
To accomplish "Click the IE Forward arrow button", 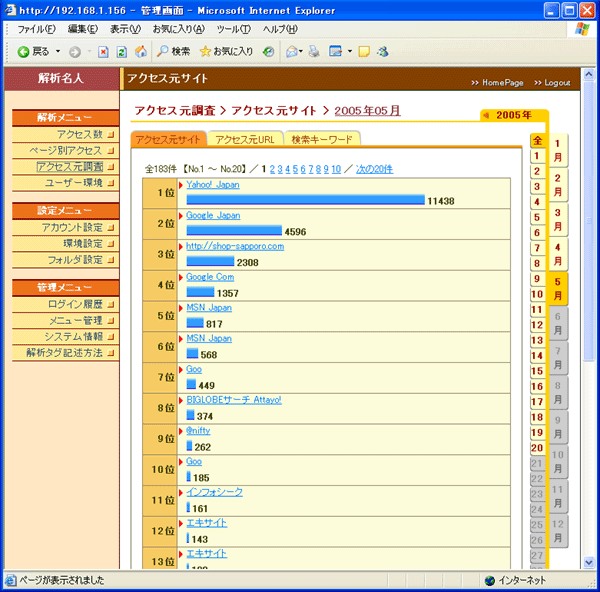I will [x=75, y=52].
